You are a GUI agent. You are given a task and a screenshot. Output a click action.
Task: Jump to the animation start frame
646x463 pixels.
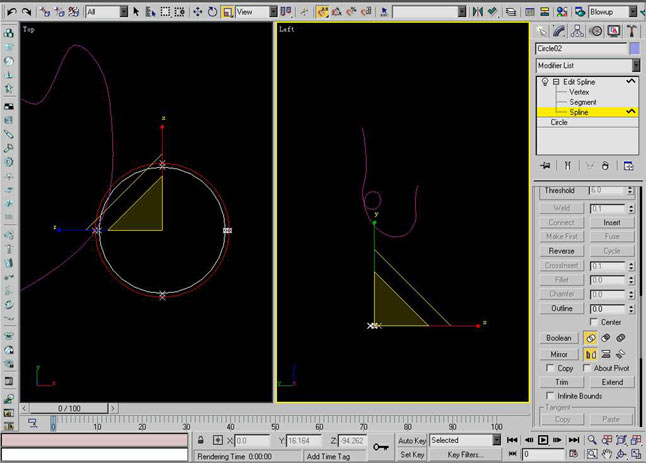(x=512, y=440)
